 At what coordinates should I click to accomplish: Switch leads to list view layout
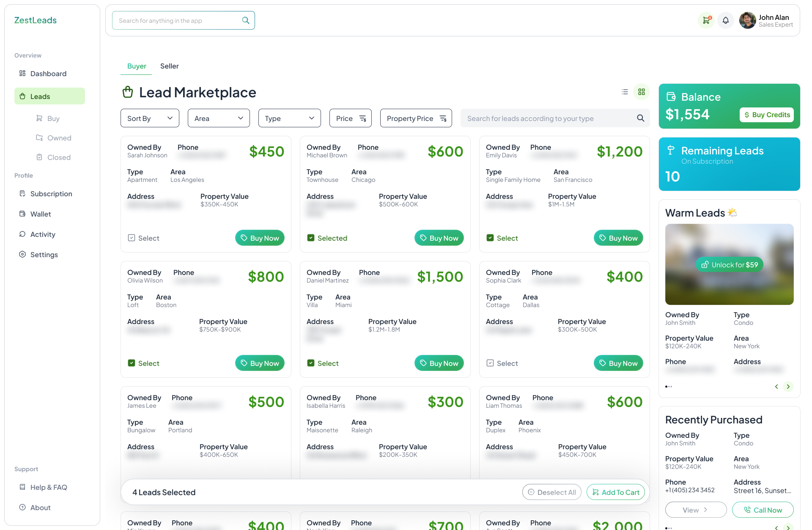(x=625, y=92)
